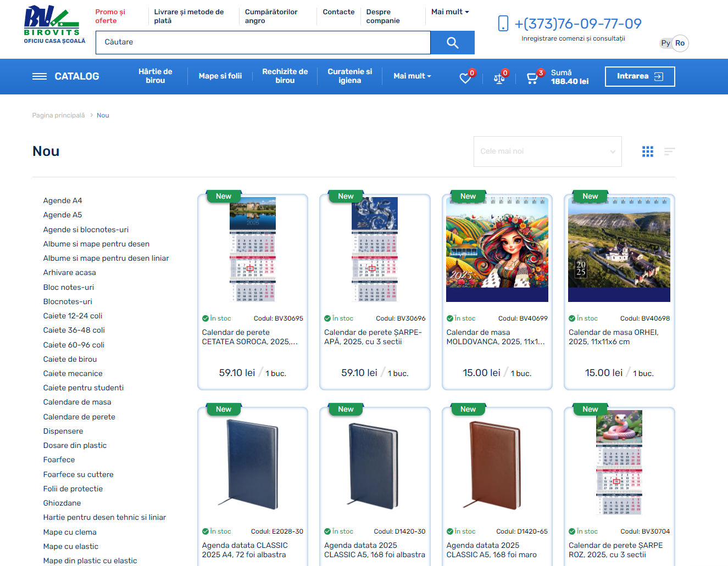Open 'Calendare de perete' category
The image size is (728, 566).
(79, 417)
